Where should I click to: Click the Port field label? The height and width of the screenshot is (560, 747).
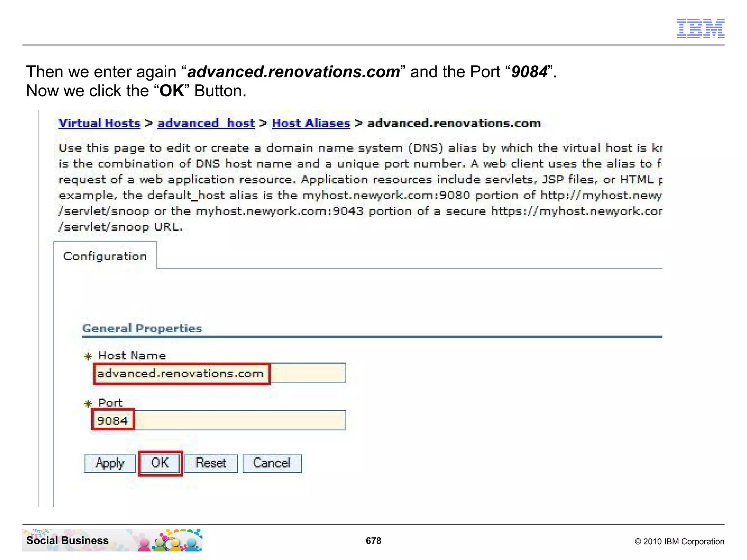[110, 403]
